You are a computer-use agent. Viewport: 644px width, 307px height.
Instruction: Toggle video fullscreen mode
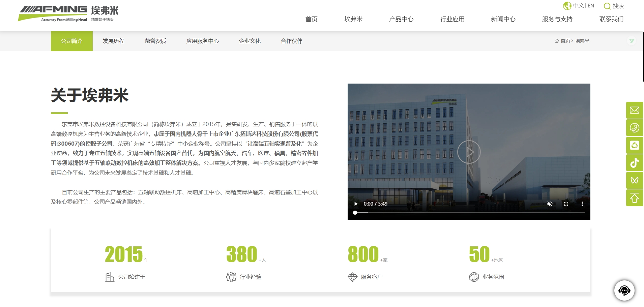[x=566, y=204]
